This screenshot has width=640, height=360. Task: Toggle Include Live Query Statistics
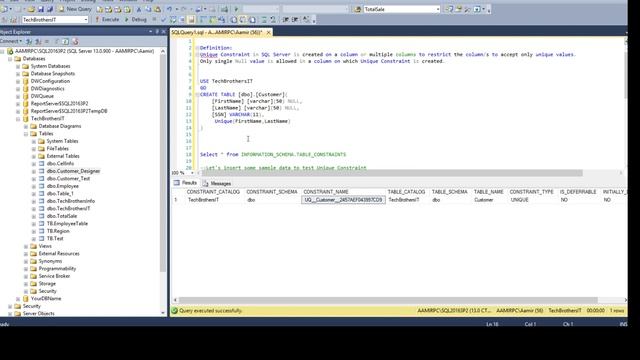(212, 19)
